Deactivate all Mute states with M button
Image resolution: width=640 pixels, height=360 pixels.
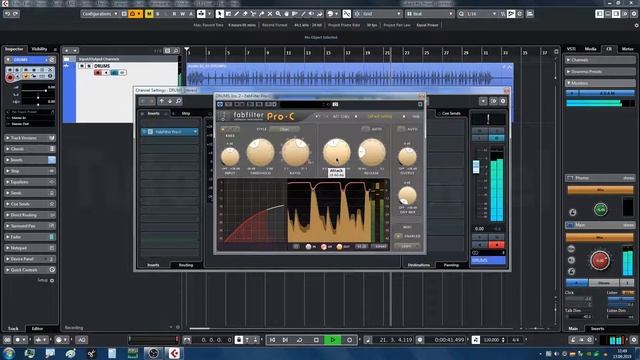(x=149, y=14)
